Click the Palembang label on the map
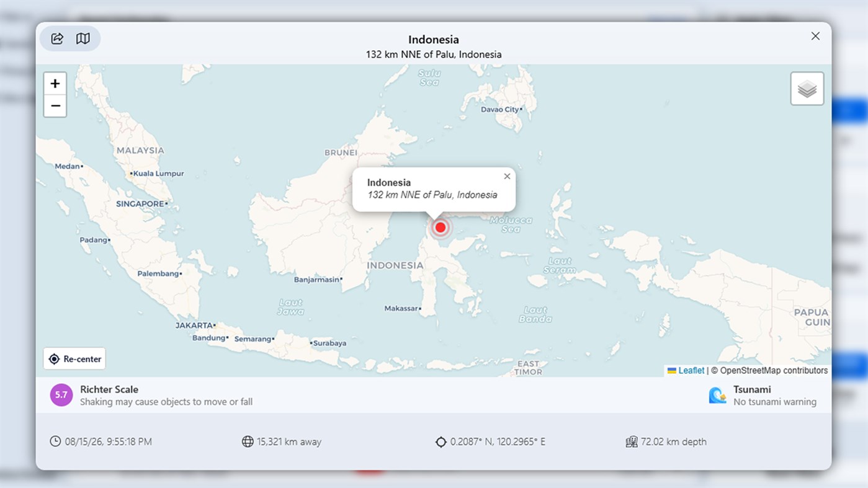The image size is (868, 488). point(158,273)
